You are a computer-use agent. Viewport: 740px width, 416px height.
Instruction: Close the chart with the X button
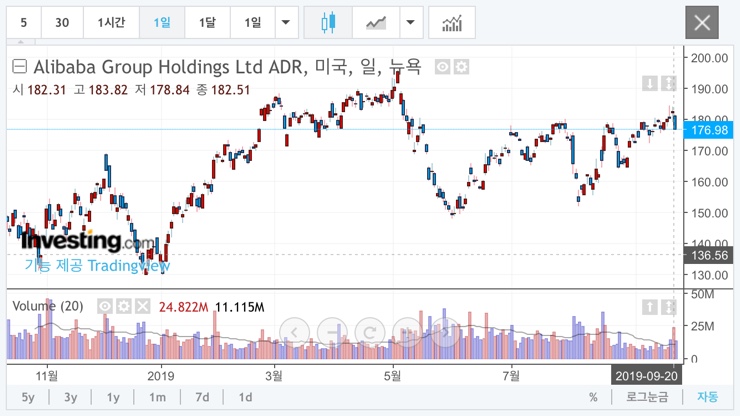(x=702, y=22)
